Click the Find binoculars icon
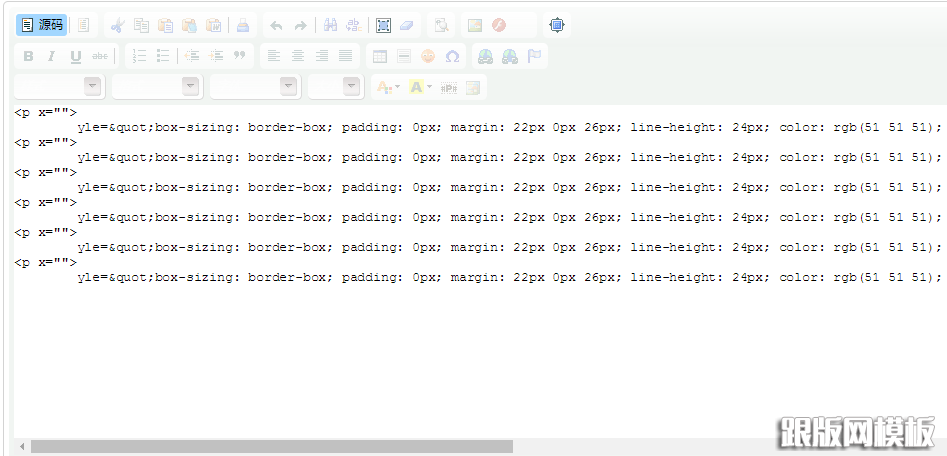The height and width of the screenshot is (456, 947). coord(330,25)
